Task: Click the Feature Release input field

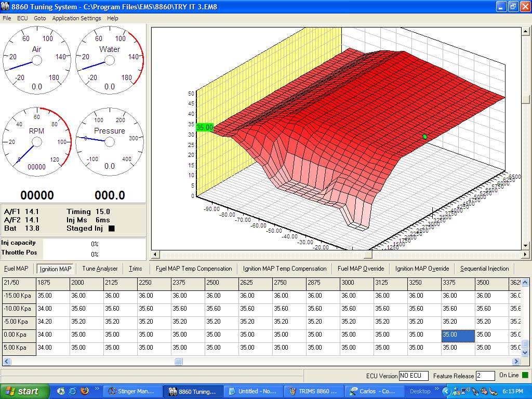Action: pos(485,376)
